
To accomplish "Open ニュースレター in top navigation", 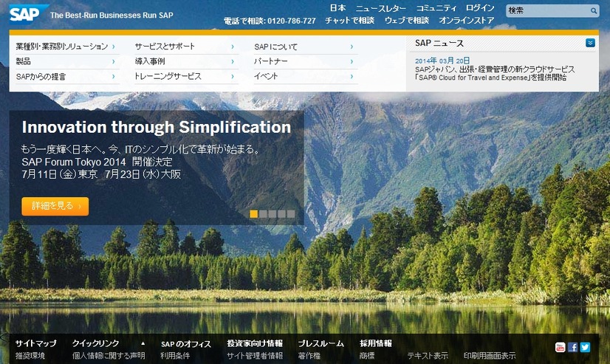I will point(381,8).
